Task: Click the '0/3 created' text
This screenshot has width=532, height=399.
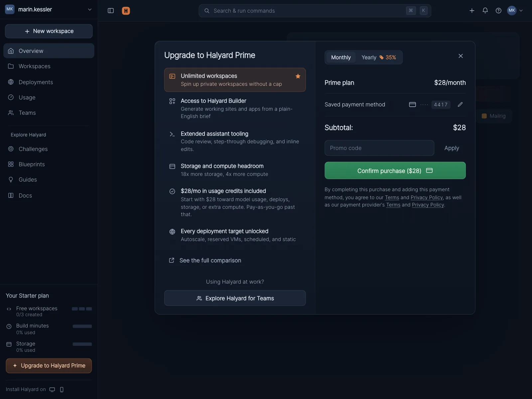Action: click(x=29, y=315)
